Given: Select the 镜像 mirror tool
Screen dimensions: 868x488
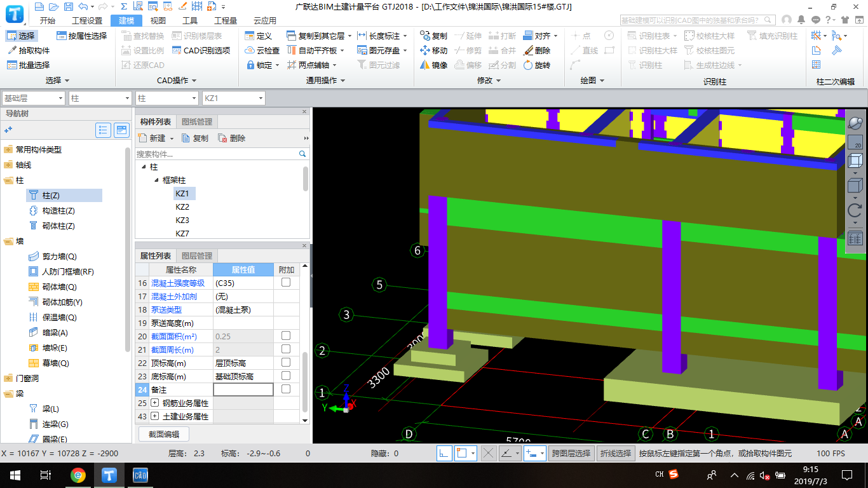Looking at the screenshot, I should [433, 65].
